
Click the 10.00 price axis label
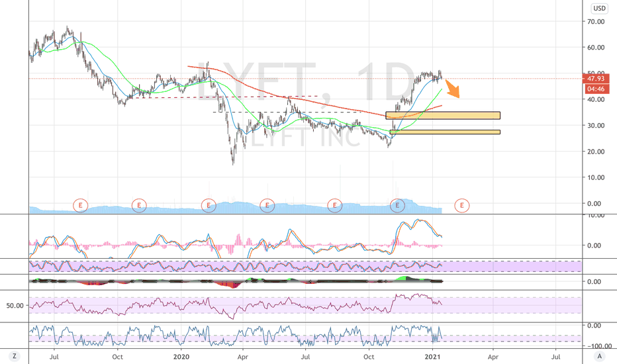point(596,177)
